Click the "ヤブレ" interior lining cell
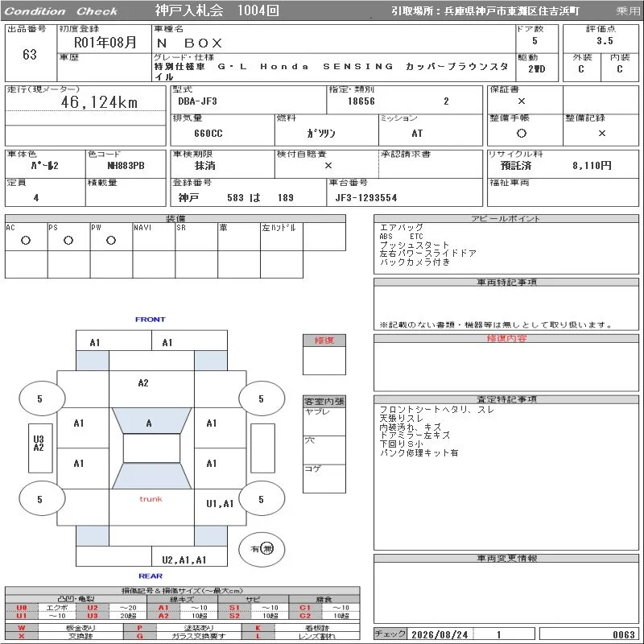 (x=324, y=421)
